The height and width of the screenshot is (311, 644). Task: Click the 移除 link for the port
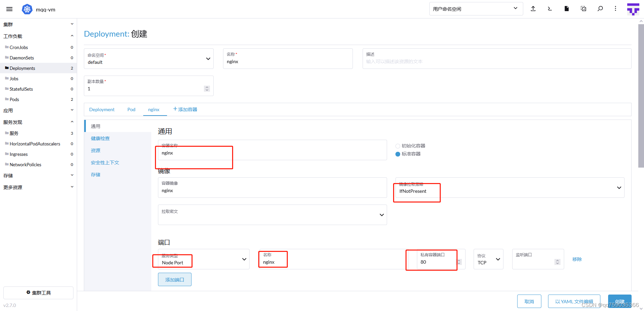577,259
